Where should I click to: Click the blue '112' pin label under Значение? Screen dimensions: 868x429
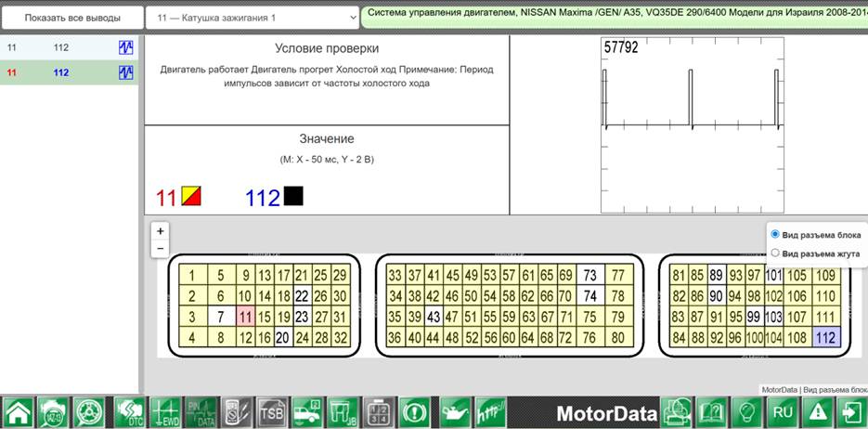coord(263,198)
